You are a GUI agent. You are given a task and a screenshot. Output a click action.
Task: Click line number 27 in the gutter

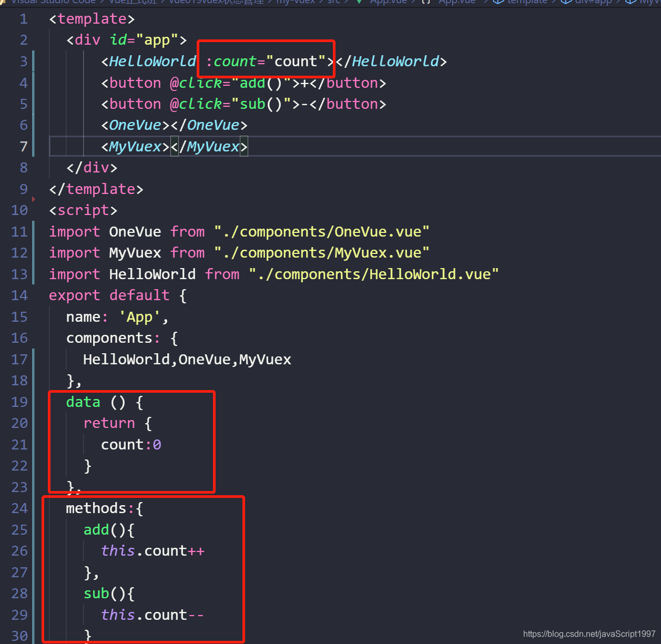tap(19, 573)
